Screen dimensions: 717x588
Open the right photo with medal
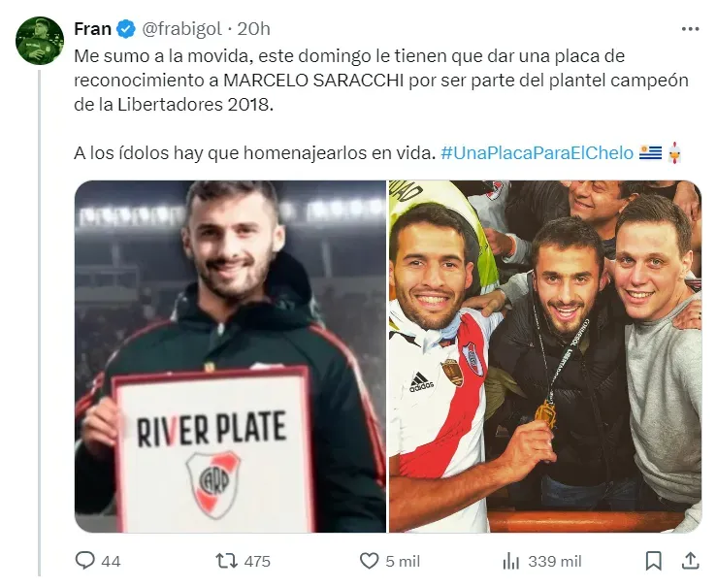pyautogui.click(x=545, y=357)
